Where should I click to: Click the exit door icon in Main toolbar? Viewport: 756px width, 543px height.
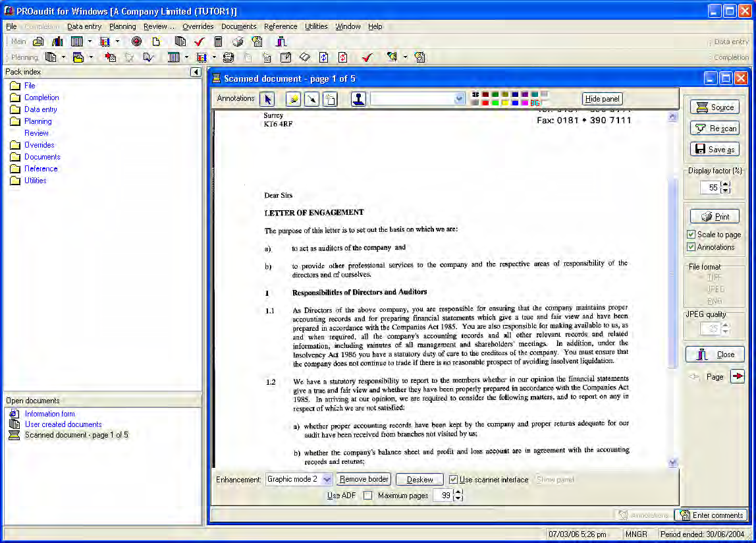click(x=281, y=42)
